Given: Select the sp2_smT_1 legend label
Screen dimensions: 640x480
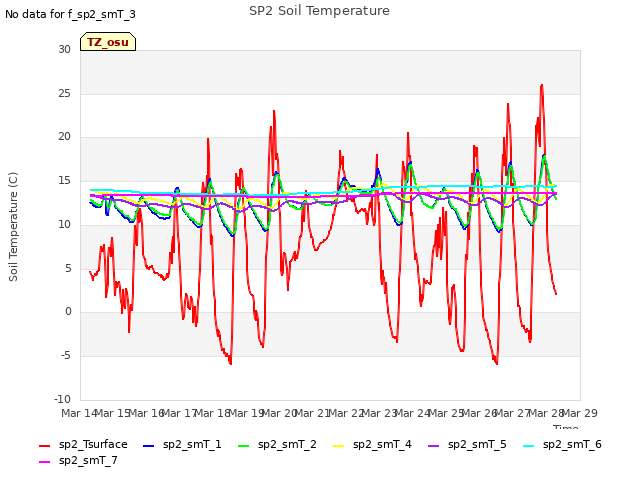Looking at the screenshot, I should (192, 444).
